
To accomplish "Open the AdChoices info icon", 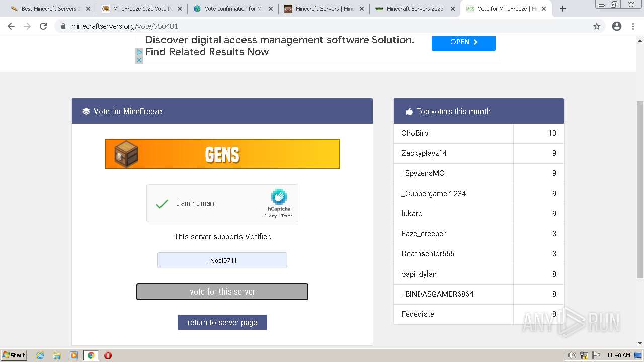I will tap(139, 52).
